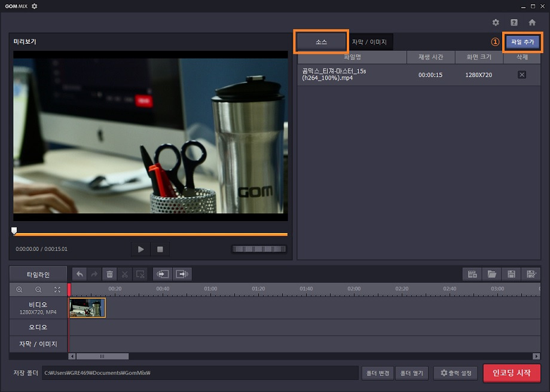550x392 pixels.
Task: Click the 화면 크기 column header
Action: 479,57
